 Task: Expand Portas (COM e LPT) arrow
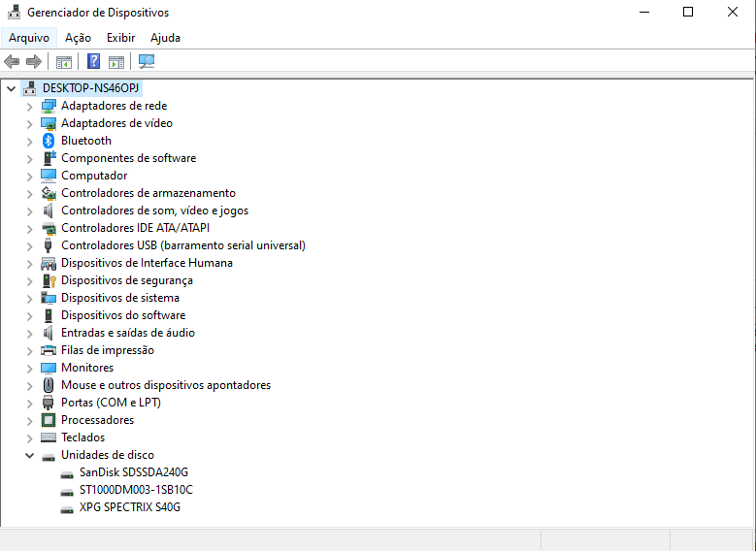[x=29, y=403]
